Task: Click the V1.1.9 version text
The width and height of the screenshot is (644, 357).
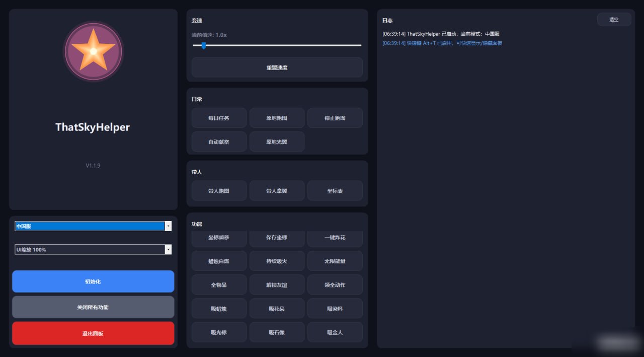Action: tap(93, 165)
